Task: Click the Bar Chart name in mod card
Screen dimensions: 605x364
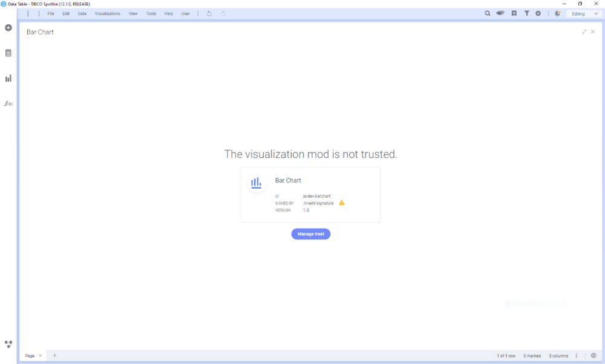Action: (x=288, y=180)
